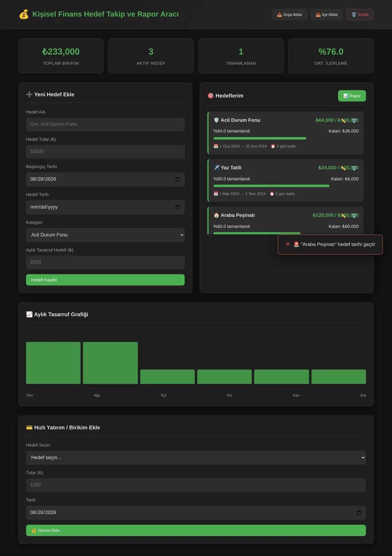Click the "Aylık Tasarruf Grafiği" heading

point(61,314)
